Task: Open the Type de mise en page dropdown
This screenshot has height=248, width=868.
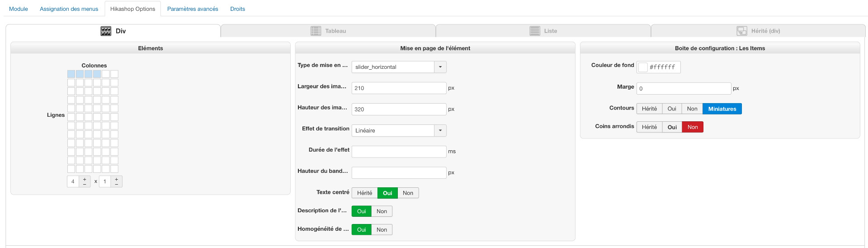Action: (440, 67)
